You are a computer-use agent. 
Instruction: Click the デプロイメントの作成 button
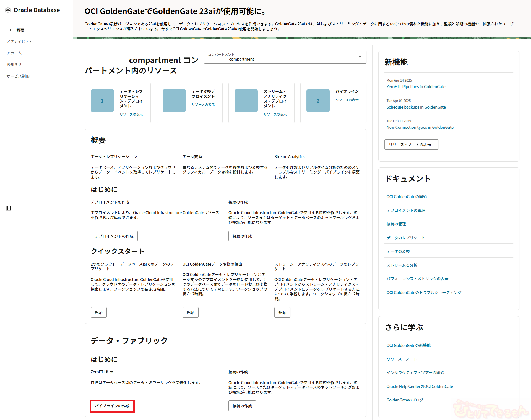(114, 236)
